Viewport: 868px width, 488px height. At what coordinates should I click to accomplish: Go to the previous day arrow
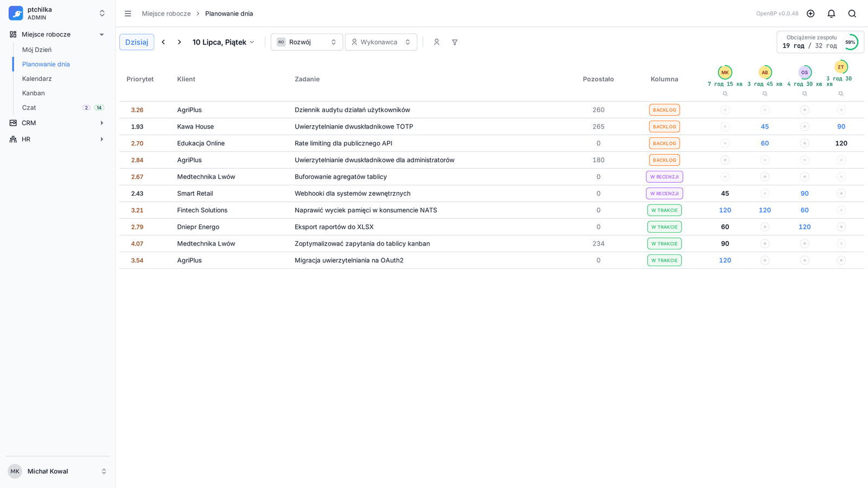pos(163,42)
